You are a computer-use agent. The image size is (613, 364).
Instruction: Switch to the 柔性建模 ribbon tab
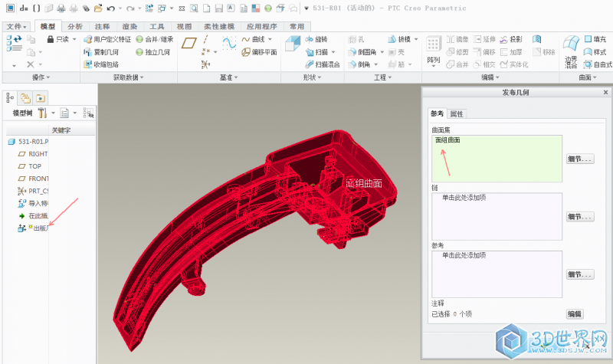(219, 27)
